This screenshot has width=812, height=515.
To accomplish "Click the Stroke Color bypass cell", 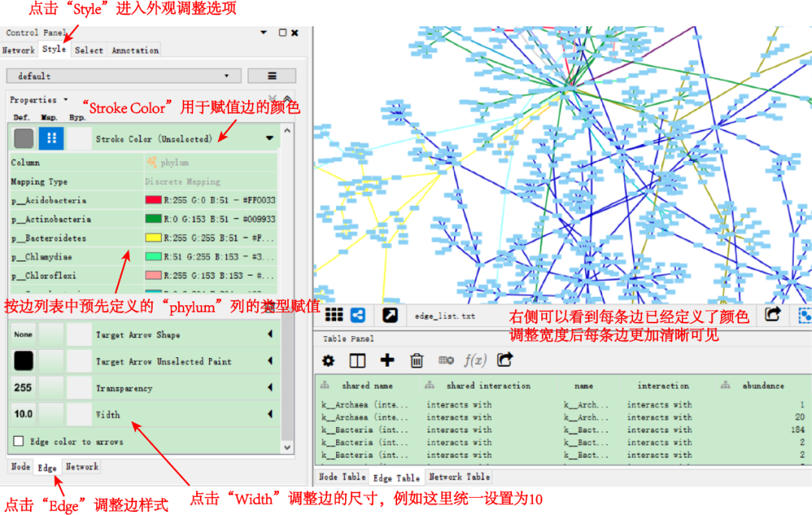I will (79, 139).
